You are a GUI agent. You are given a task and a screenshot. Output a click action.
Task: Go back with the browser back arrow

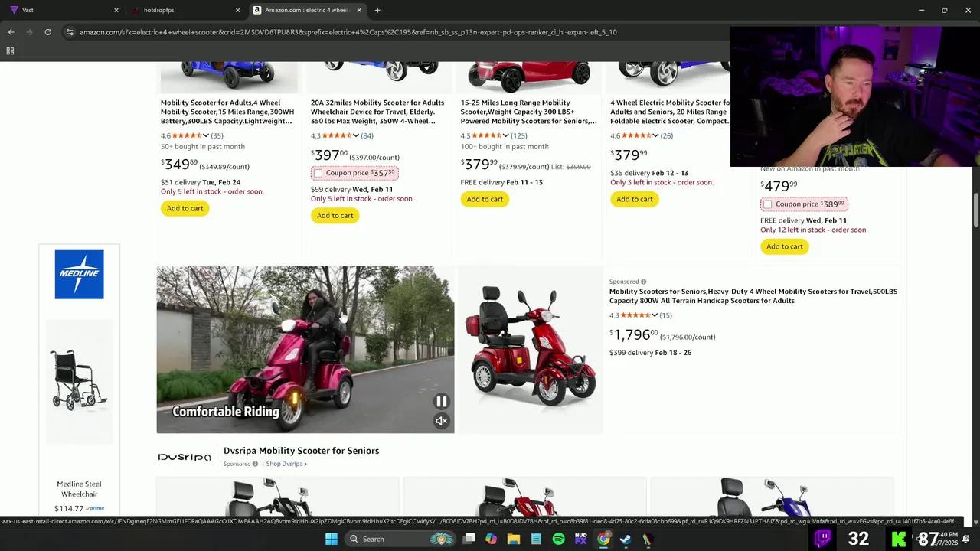[11, 32]
